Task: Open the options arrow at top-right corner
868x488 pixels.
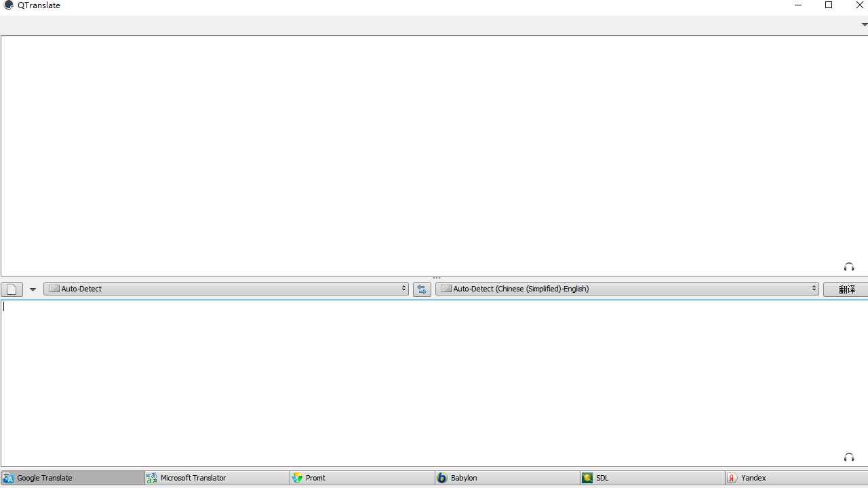Action: pyautogui.click(x=864, y=24)
